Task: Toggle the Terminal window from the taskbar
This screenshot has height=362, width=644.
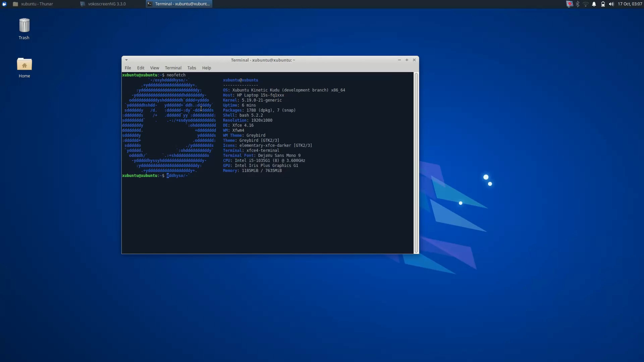Action: [x=178, y=4]
